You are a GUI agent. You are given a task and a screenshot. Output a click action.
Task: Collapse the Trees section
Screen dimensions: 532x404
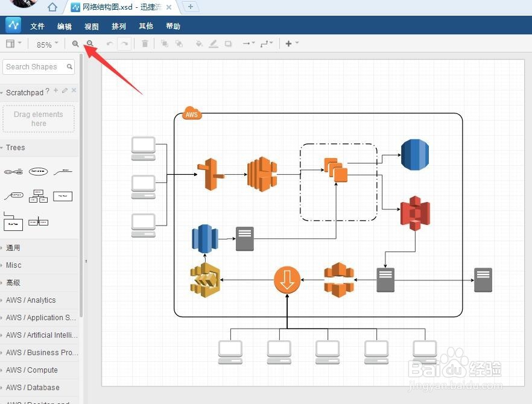pyautogui.click(x=39, y=148)
